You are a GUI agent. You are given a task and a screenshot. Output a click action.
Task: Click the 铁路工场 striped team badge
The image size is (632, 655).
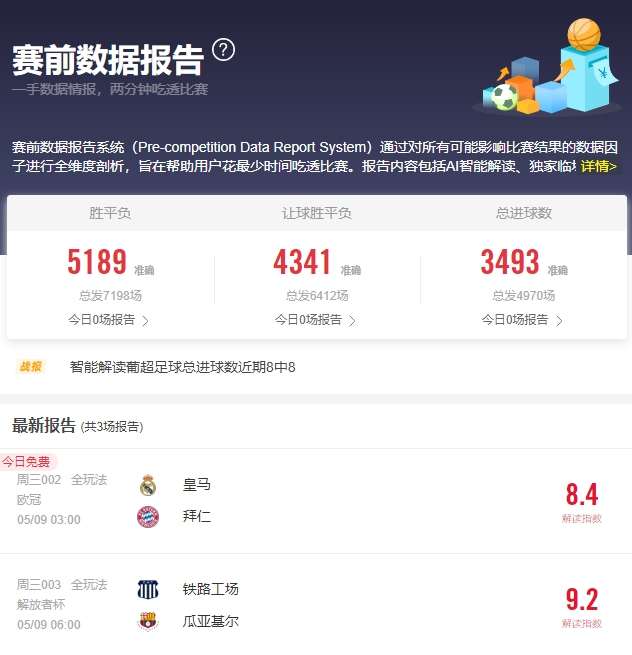148,589
